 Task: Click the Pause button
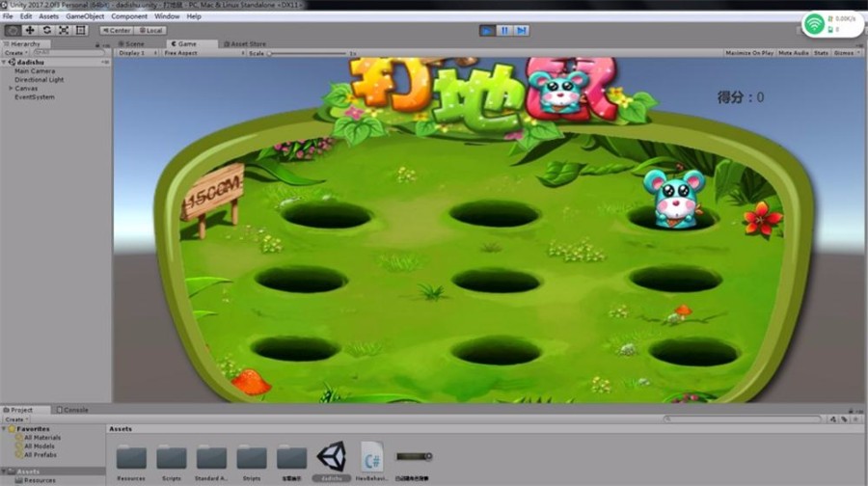click(504, 31)
